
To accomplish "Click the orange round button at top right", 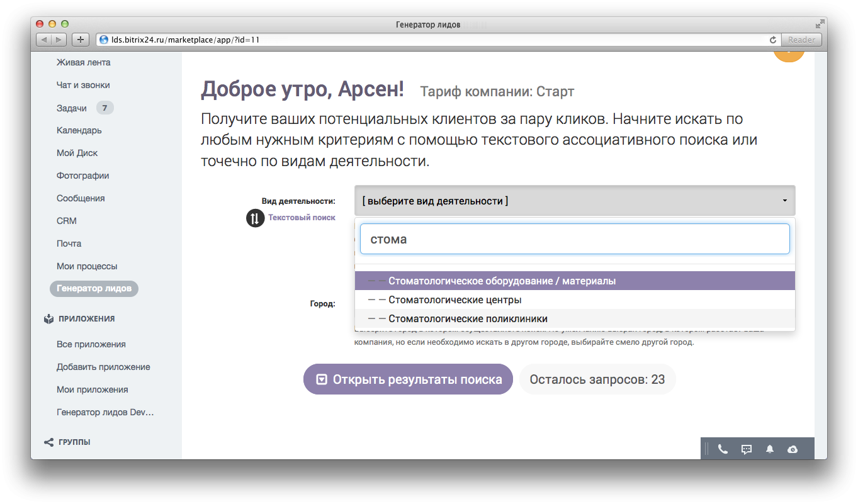I will [x=789, y=57].
